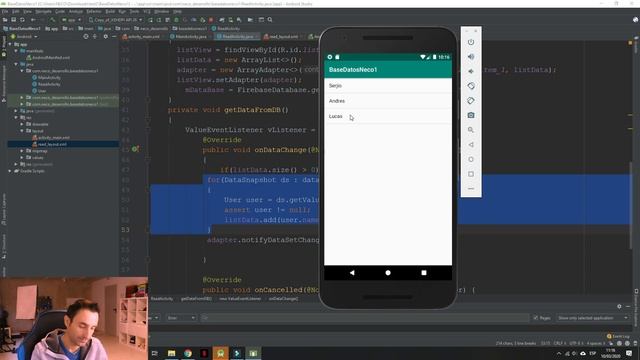Click the scroll-from-source target icon in Project panel
Image resolution: width=640 pixels, height=360 pixels.
point(86,36)
